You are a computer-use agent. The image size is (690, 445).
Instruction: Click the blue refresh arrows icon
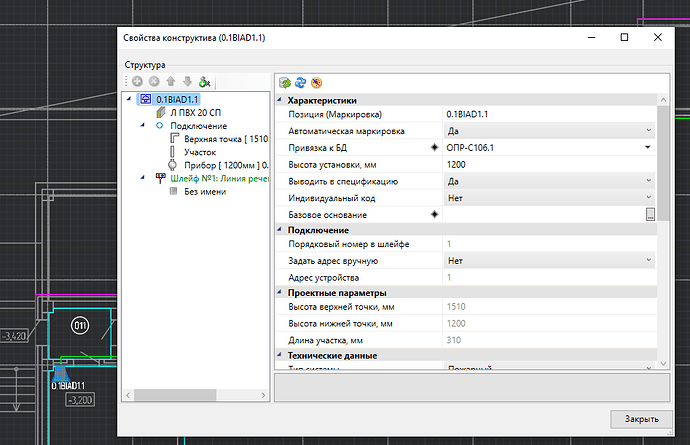tap(300, 82)
